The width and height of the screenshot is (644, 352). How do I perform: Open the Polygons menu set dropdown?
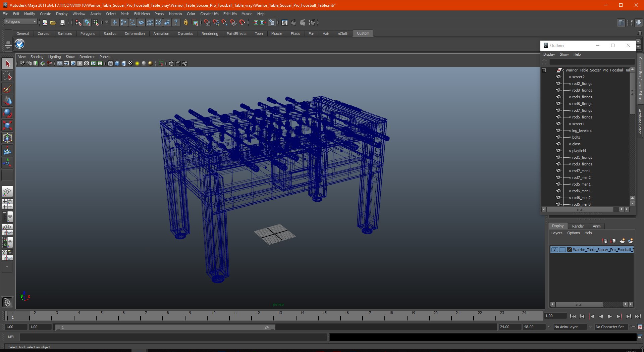point(20,21)
